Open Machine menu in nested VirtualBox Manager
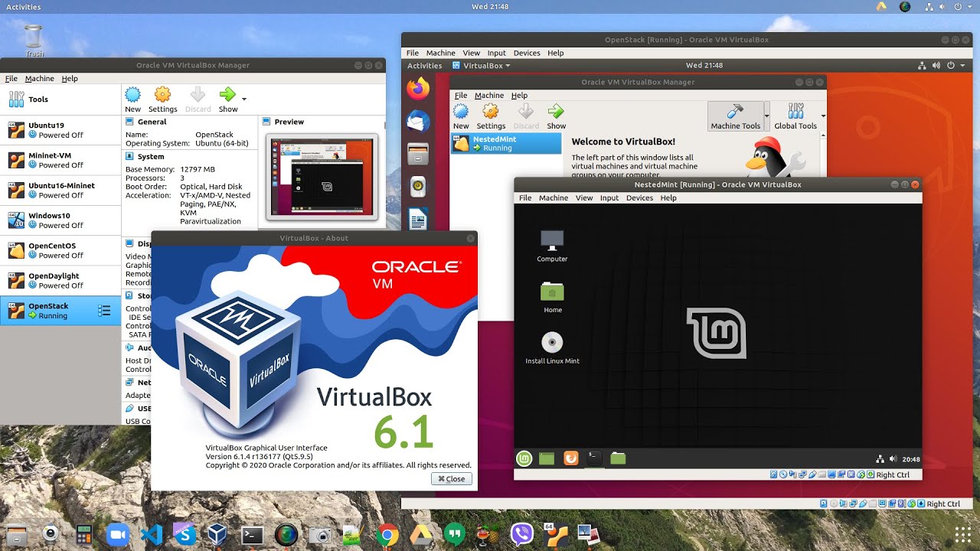The height and width of the screenshot is (551, 980). 489,96
